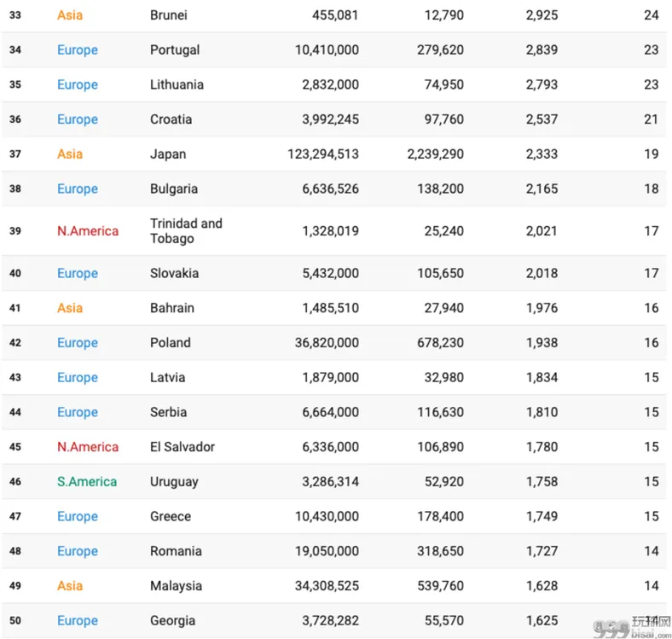This screenshot has width=672, height=639.
Task: Select the Greece country name
Action: [x=171, y=516]
